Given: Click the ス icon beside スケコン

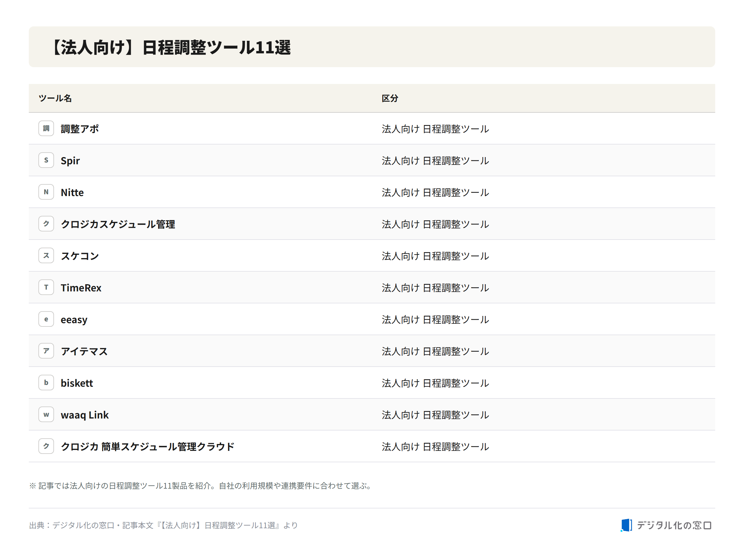Looking at the screenshot, I should pyautogui.click(x=46, y=255).
